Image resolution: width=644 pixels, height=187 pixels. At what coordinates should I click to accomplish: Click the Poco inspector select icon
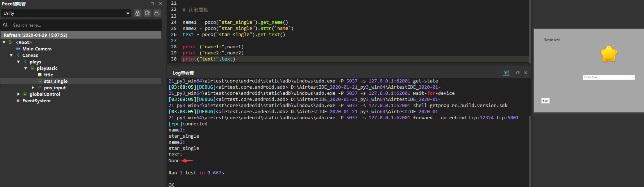(147, 13)
